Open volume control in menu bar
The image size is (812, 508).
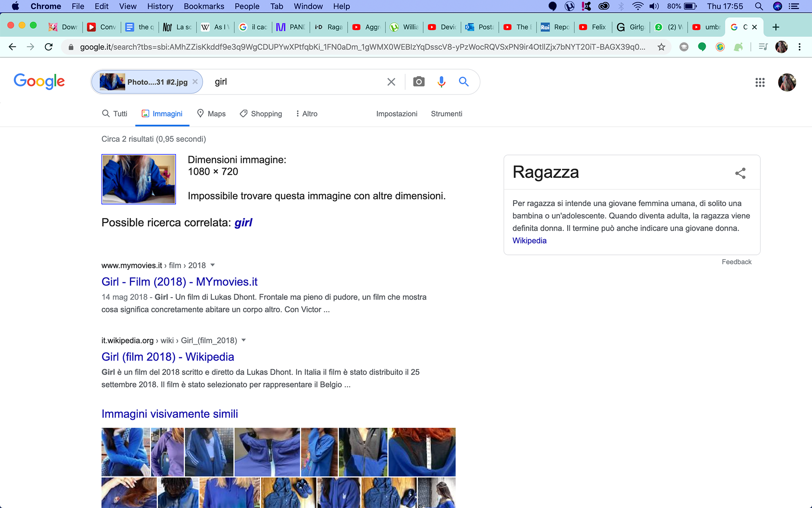click(x=654, y=6)
